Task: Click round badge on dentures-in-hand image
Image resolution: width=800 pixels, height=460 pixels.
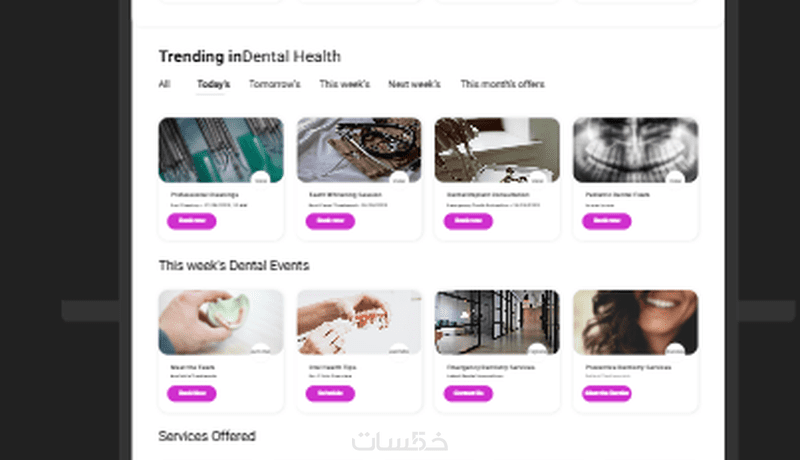Action: tap(261, 351)
